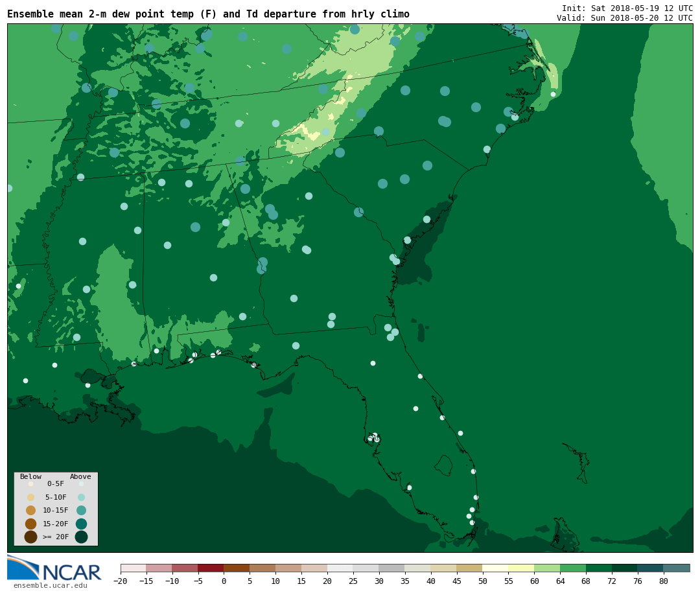The width and height of the screenshot is (700, 593).
Task: Click the '64' tick label on the color bar
Action: point(561,581)
